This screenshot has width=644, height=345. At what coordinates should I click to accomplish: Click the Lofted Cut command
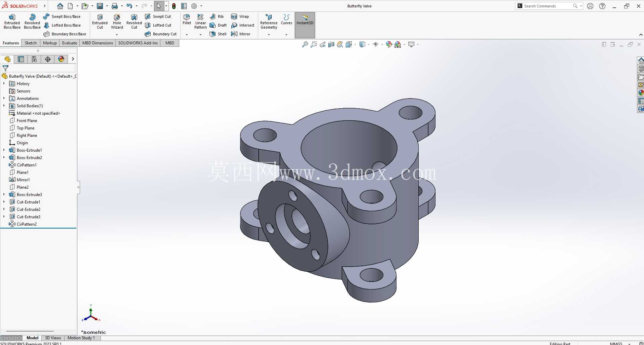(x=158, y=25)
